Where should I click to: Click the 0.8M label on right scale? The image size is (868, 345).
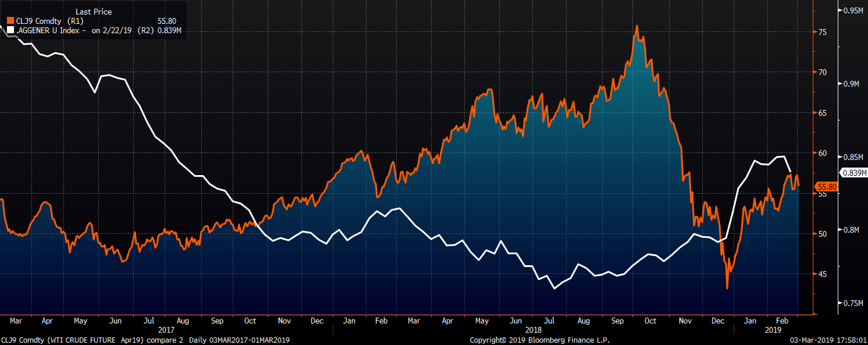[851, 230]
